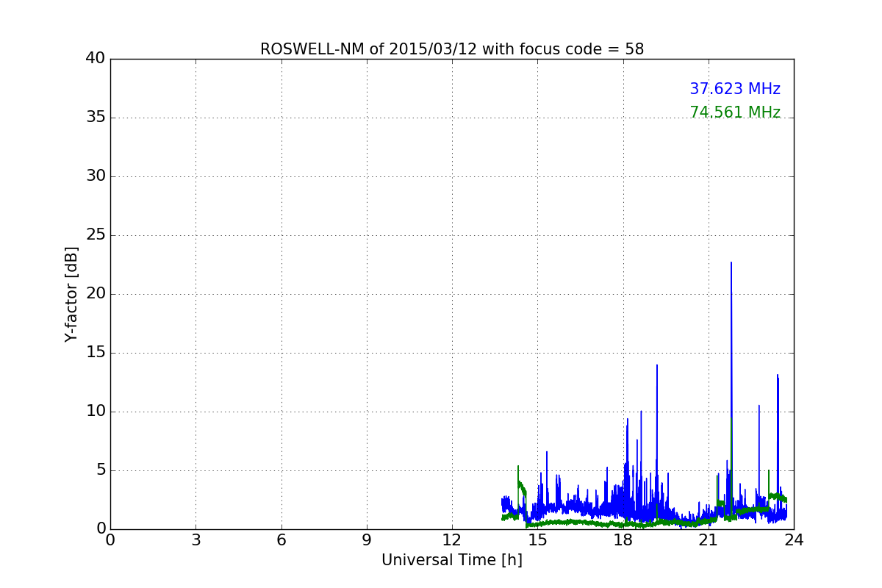Select the green 74.561 MHz legend label

click(x=735, y=112)
